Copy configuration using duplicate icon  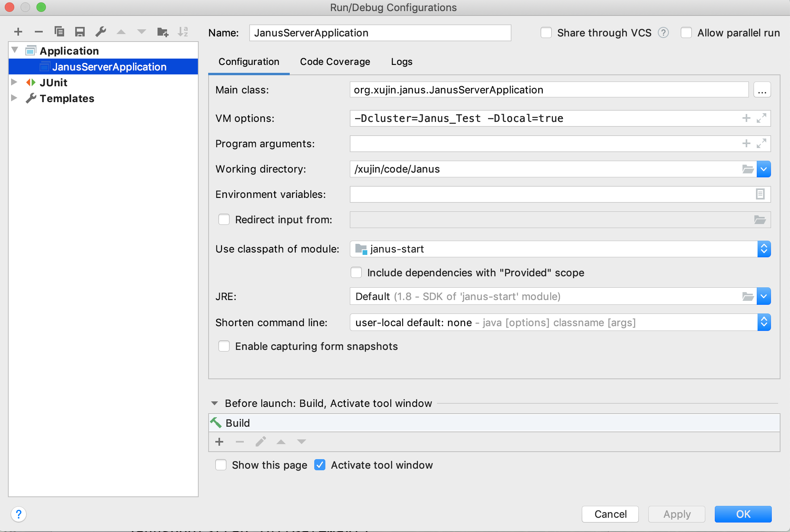(x=59, y=32)
